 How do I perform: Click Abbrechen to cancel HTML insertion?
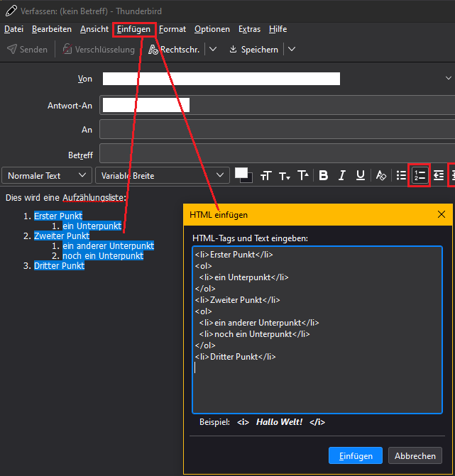[415, 455]
